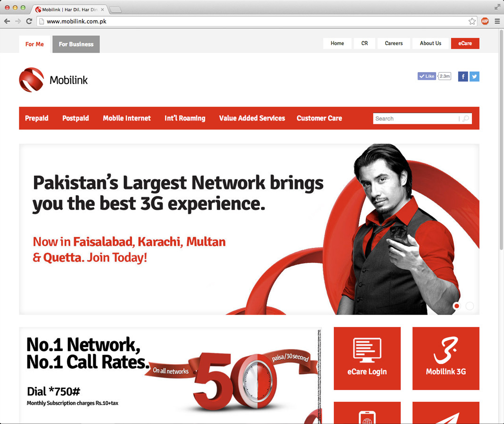Screen dimensions: 504x424
Task: Open the About Us link
Action: (x=430, y=43)
